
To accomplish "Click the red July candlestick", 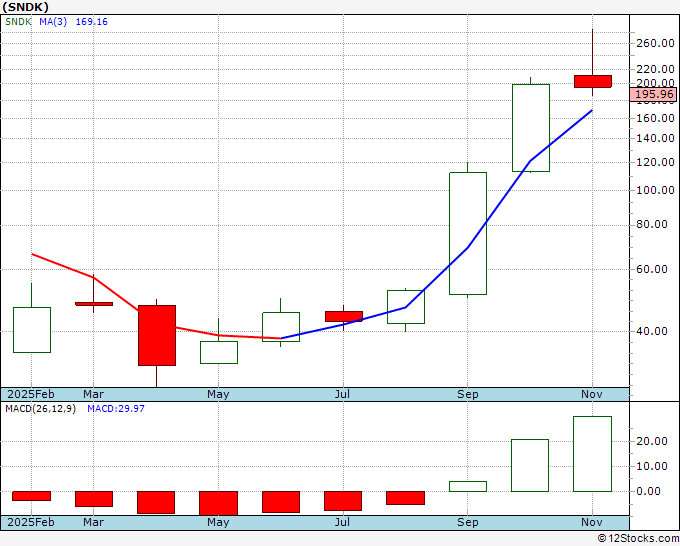I will tap(344, 316).
